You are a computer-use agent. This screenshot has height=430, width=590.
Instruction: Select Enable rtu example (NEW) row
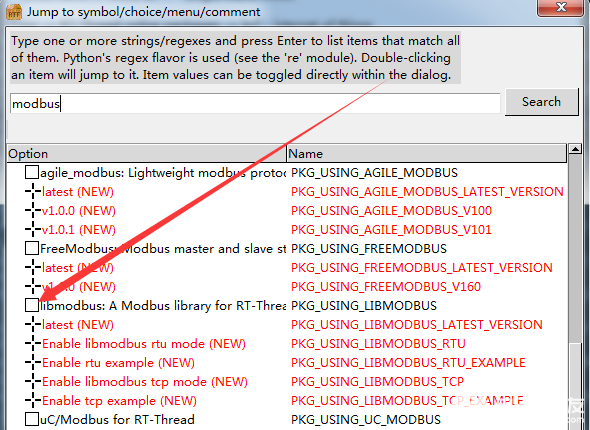[x=118, y=363]
